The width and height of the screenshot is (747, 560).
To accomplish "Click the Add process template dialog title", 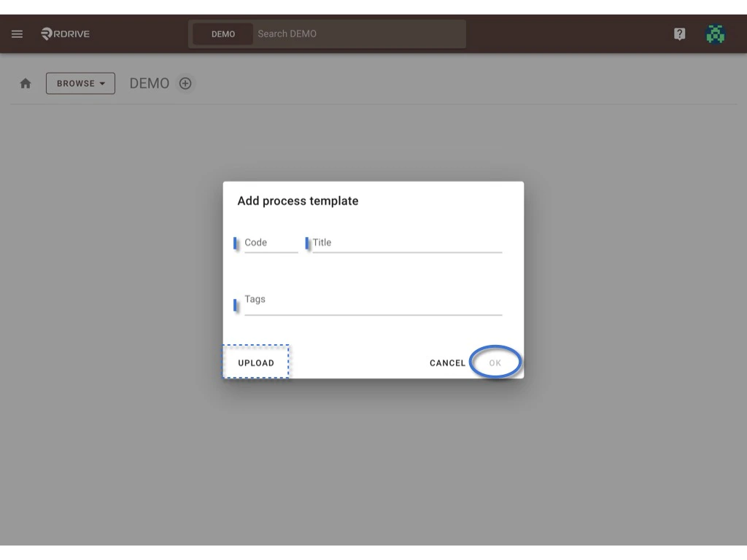I will [298, 201].
